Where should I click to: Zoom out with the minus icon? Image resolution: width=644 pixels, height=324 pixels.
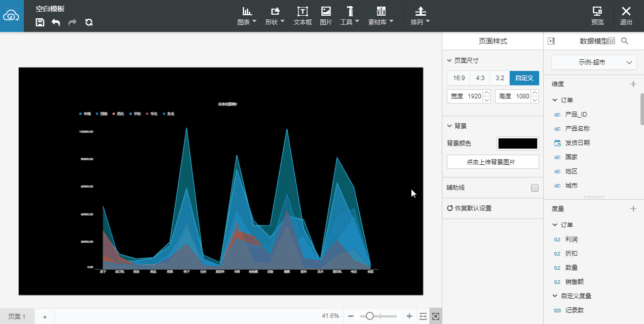[x=351, y=316]
